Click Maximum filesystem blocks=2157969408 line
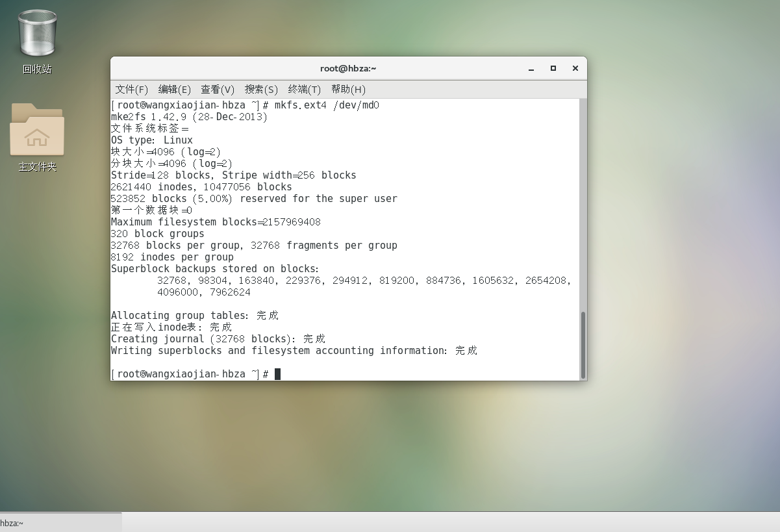The width and height of the screenshot is (780, 532). point(216,222)
